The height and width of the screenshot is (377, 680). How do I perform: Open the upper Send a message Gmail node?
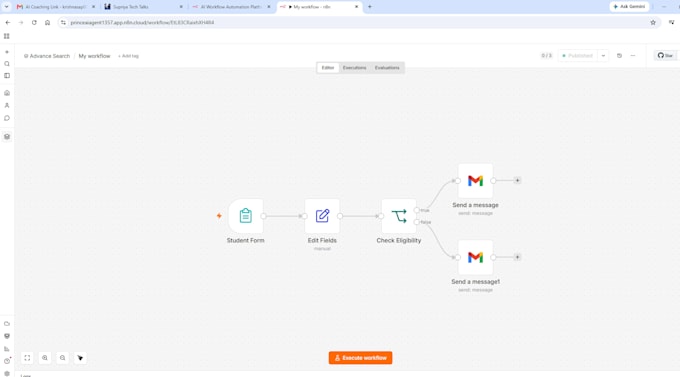(x=475, y=180)
